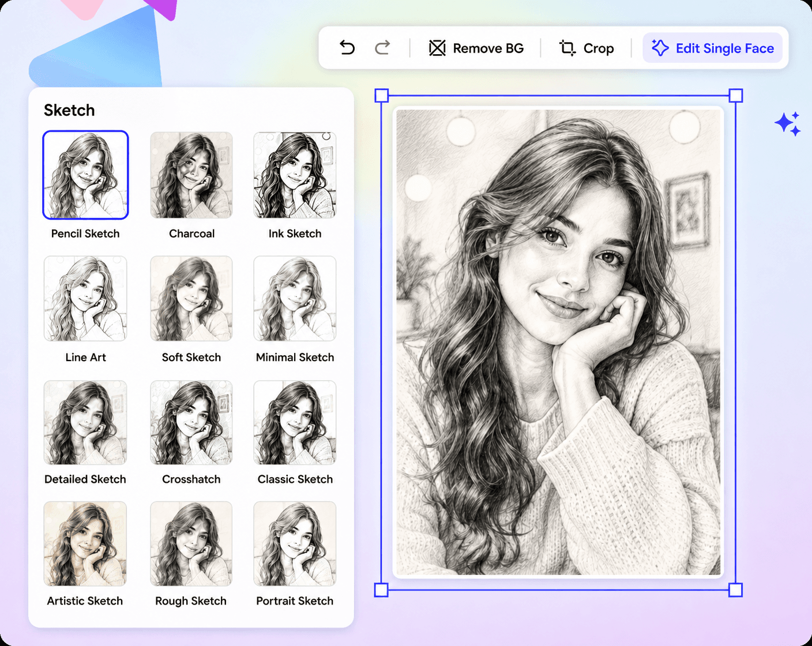Click the Edit Single Face text
Screen dimensions: 812x646
point(725,48)
